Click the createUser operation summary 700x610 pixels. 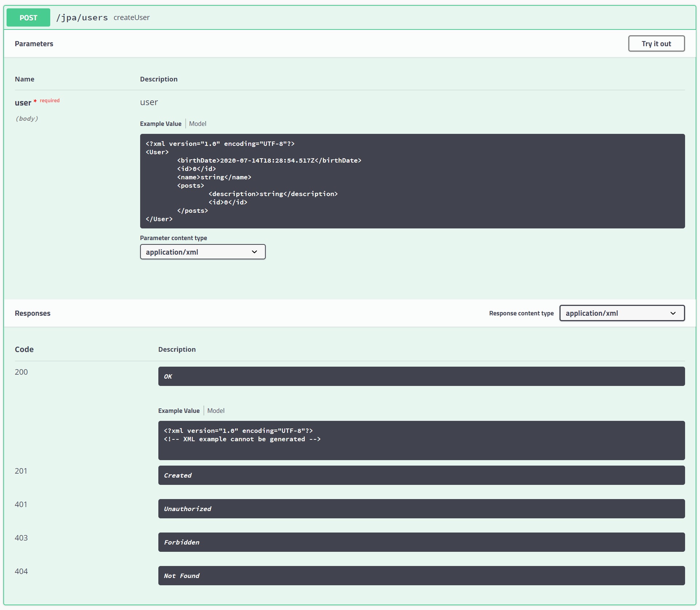pyautogui.click(x=131, y=17)
